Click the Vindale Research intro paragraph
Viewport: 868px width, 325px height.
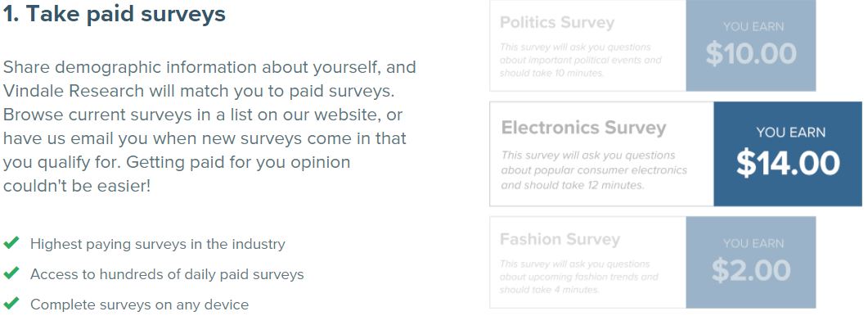pyautogui.click(x=209, y=126)
